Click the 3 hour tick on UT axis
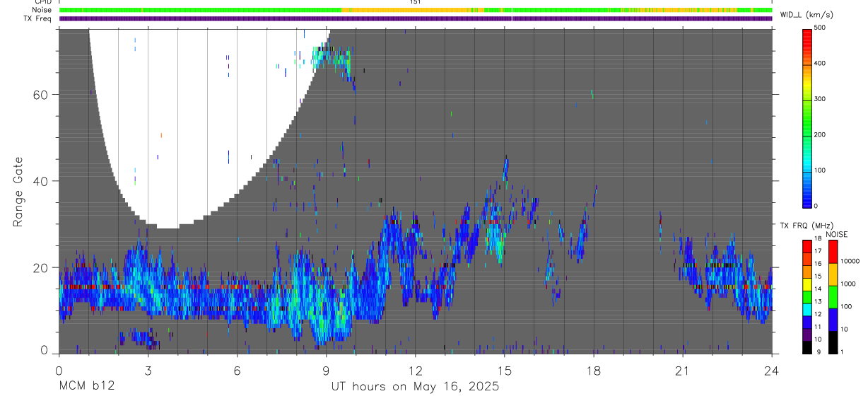The width and height of the screenshot is (868, 401). [x=148, y=371]
